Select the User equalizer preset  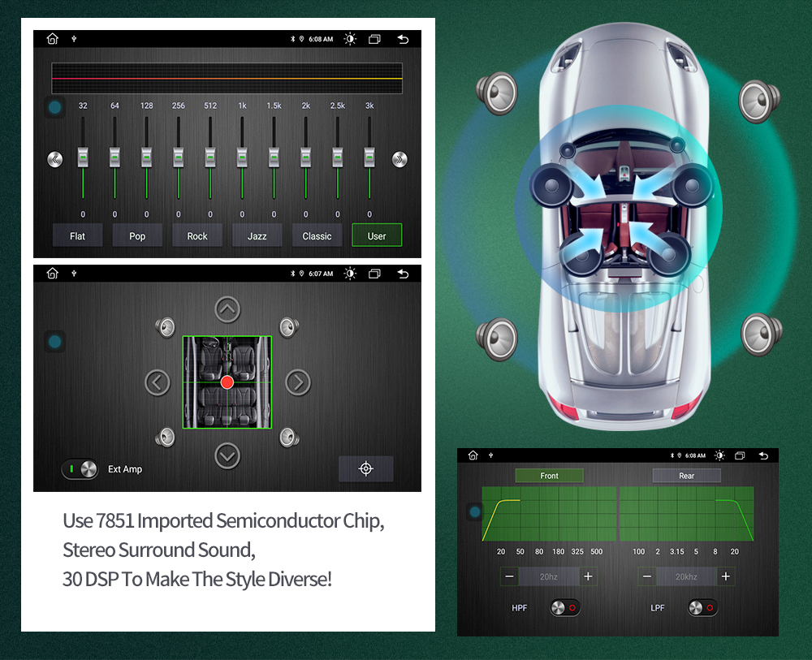pyautogui.click(x=377, y=235)
